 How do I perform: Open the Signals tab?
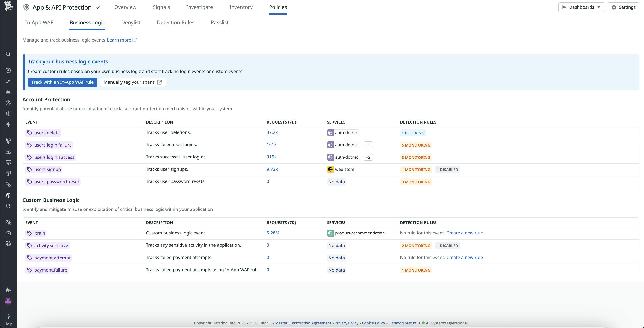click(161, 7)
